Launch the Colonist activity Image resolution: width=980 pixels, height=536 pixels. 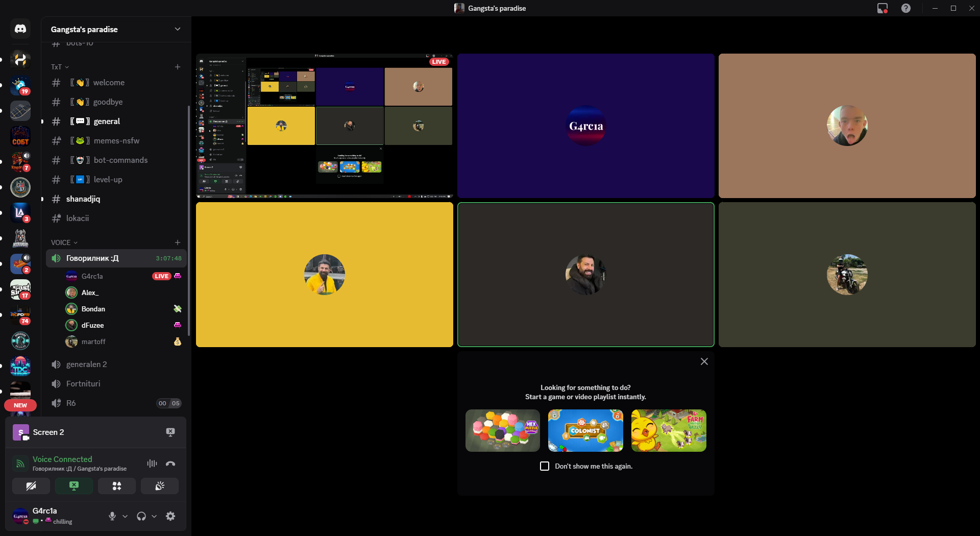click(x=585, y=430)
